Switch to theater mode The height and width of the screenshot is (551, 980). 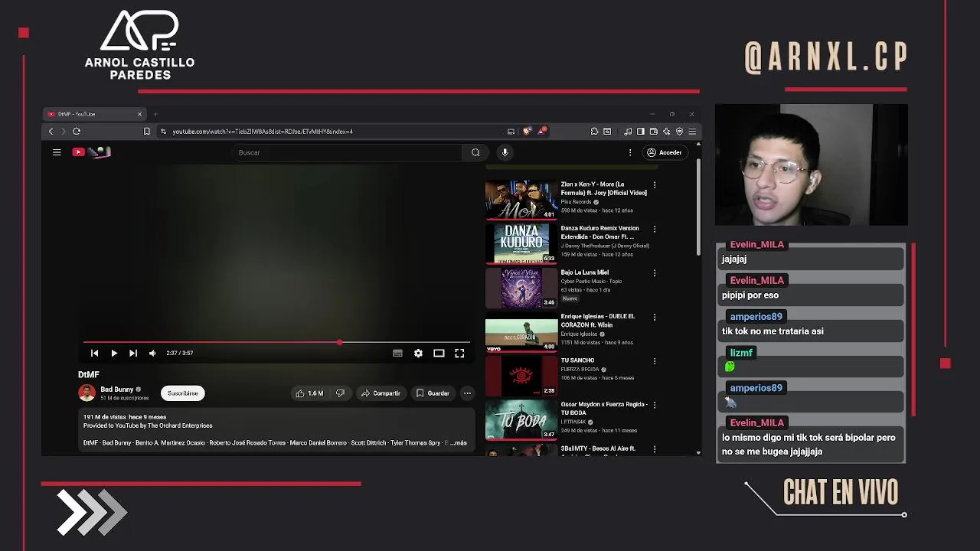(439, 353)
